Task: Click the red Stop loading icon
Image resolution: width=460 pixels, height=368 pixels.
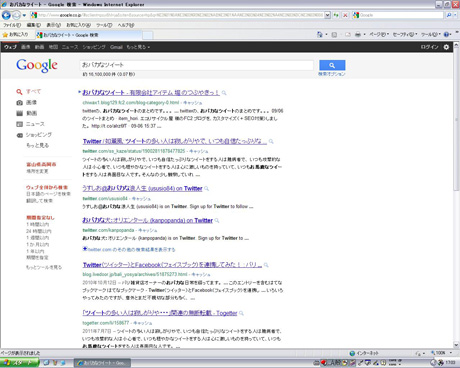Action: 345,15
